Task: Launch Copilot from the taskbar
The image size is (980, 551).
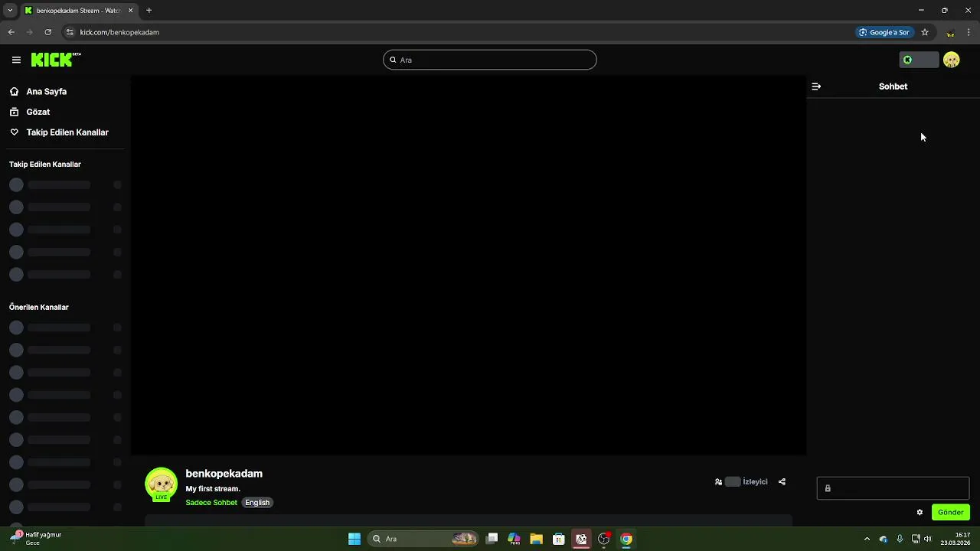Action: pyautogui.click(x=514, y=539)
